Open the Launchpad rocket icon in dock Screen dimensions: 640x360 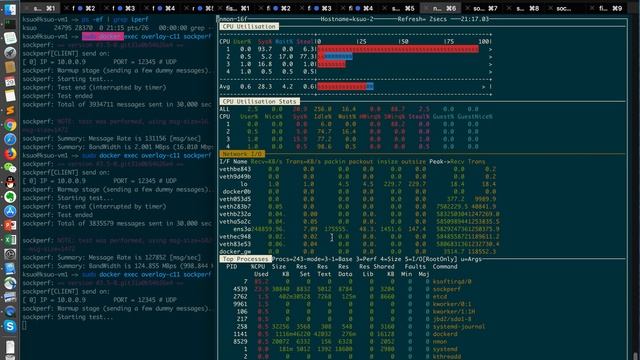[10, 52]
